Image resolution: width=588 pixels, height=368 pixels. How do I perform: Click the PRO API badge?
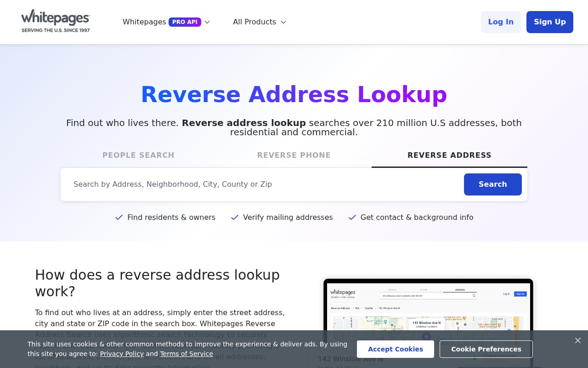185,22
